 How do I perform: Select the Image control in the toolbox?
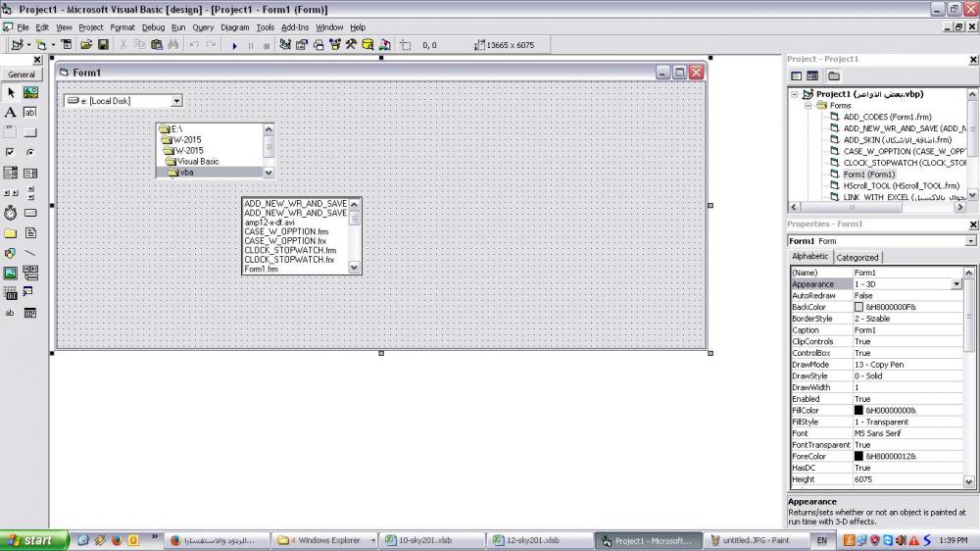tap(11, 273)
